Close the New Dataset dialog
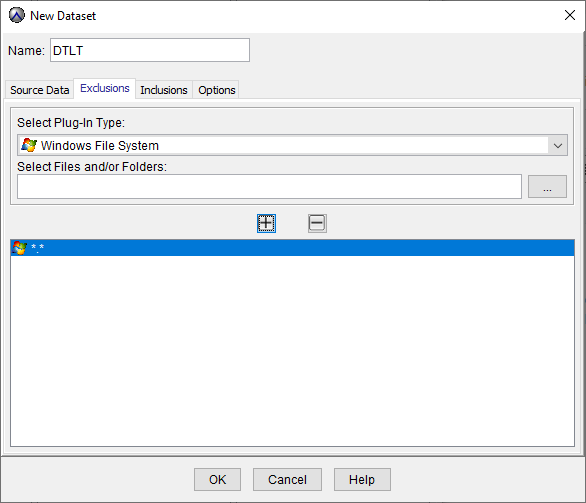Screen dimensions: 586x503 point(570,15)
